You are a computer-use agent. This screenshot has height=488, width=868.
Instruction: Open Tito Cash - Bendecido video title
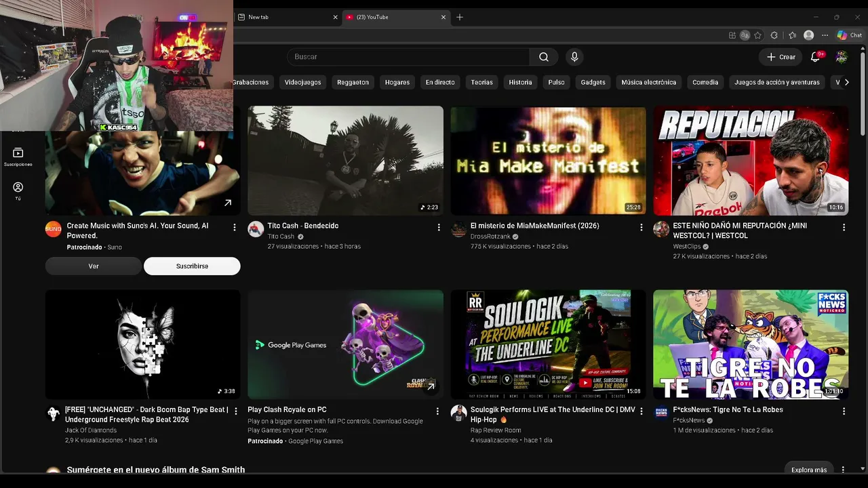pos(303,226)
